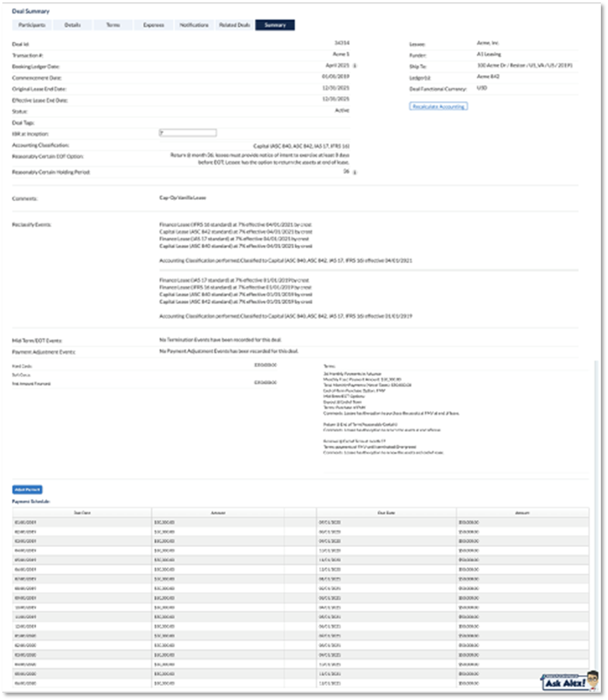Click the Original Lease End Date value
Screen dimensions: 608x700
tap(336, 88)
